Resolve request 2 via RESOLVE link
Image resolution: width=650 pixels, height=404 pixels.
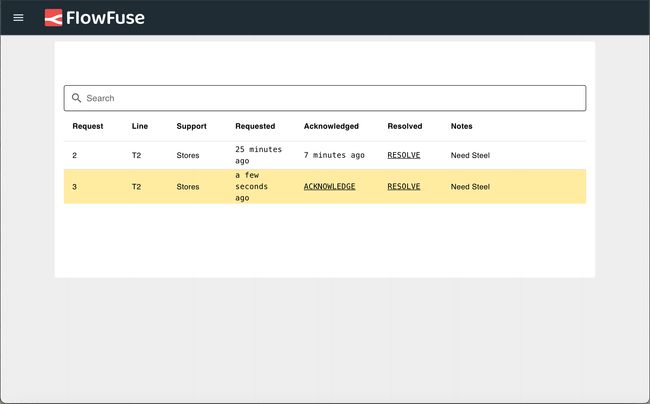click(404, 156)
